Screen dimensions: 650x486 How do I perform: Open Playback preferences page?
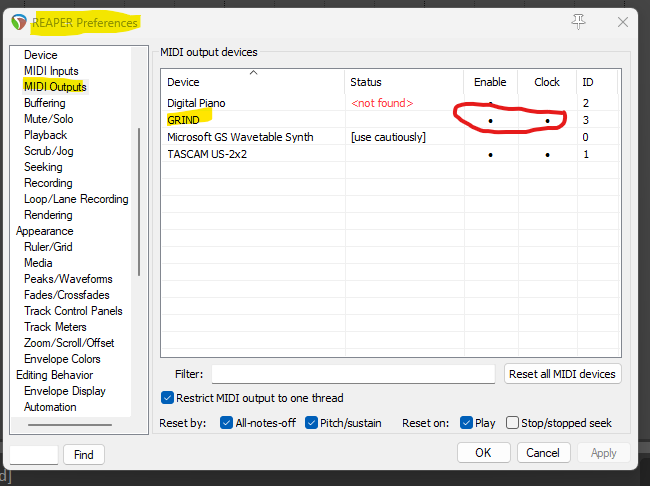46,135
